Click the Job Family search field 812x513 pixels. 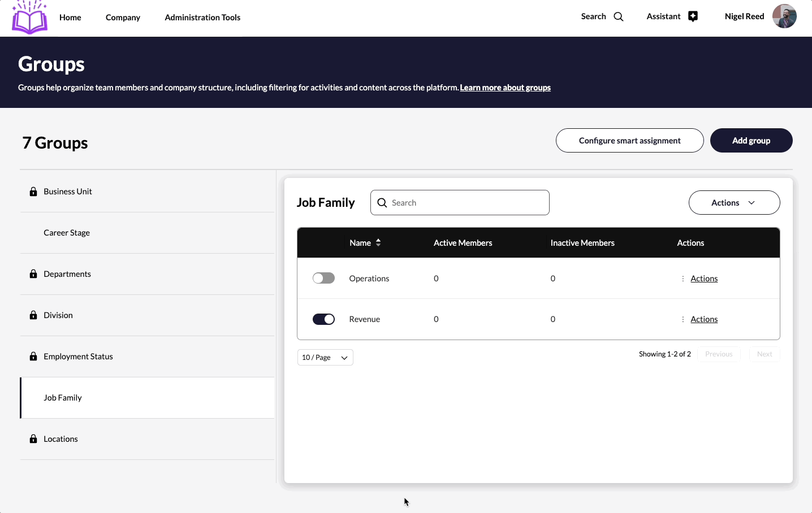[467, 203]
